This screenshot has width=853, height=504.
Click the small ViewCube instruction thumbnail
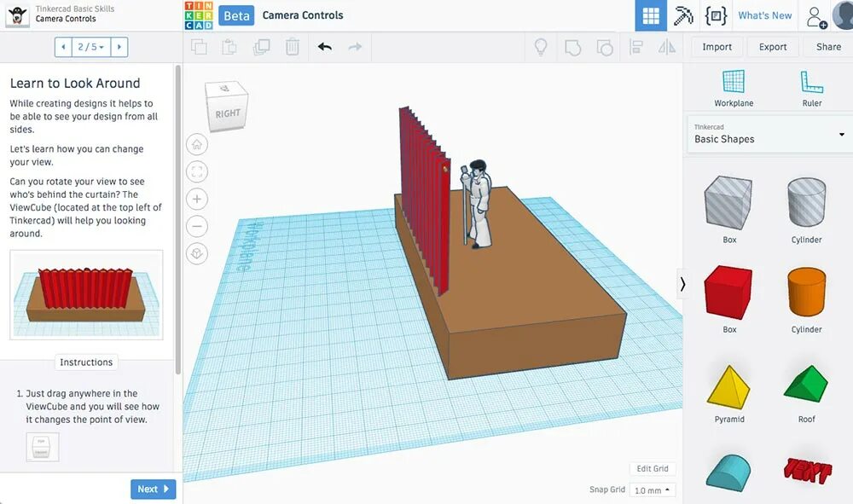tap(43, 448)
